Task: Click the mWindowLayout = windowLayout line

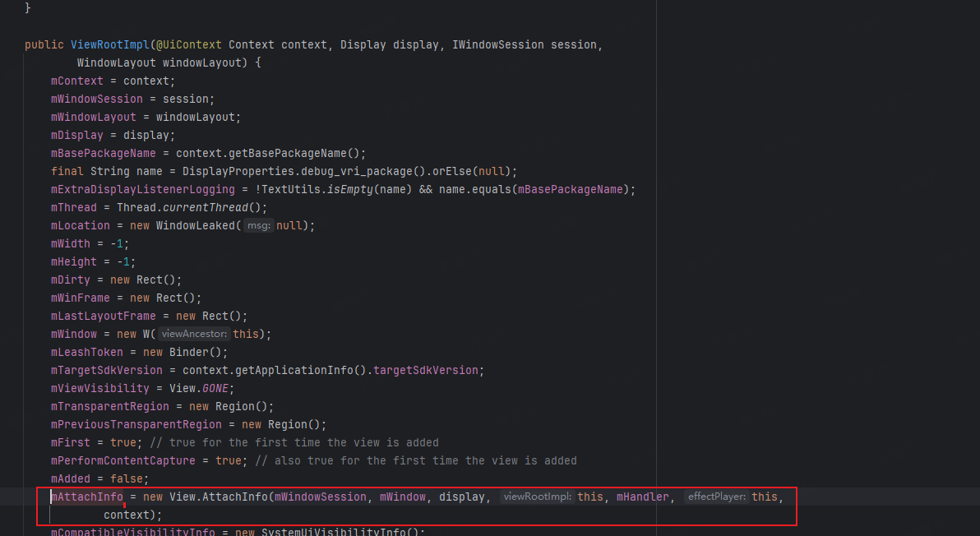Action: 146,118
